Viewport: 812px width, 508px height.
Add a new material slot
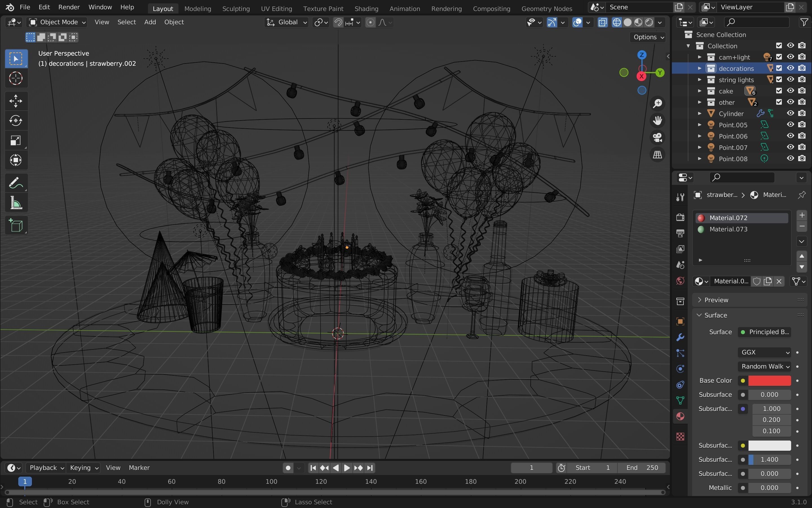[802, 215]
